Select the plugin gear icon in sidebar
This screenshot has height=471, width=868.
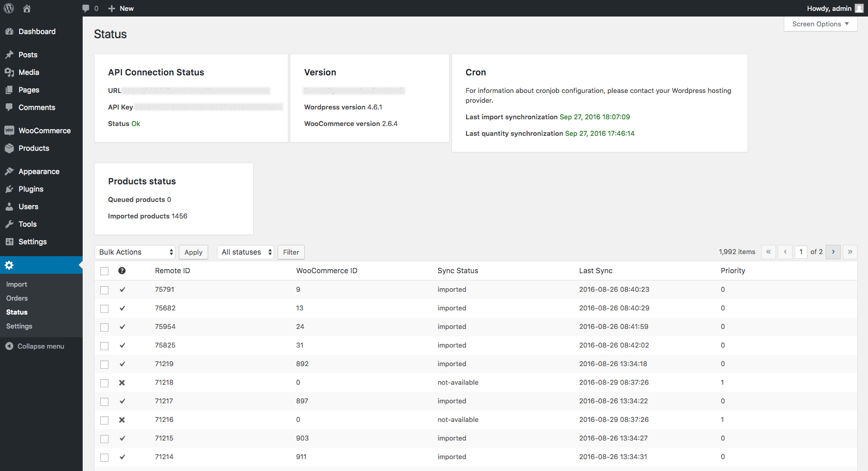point(9,265)
